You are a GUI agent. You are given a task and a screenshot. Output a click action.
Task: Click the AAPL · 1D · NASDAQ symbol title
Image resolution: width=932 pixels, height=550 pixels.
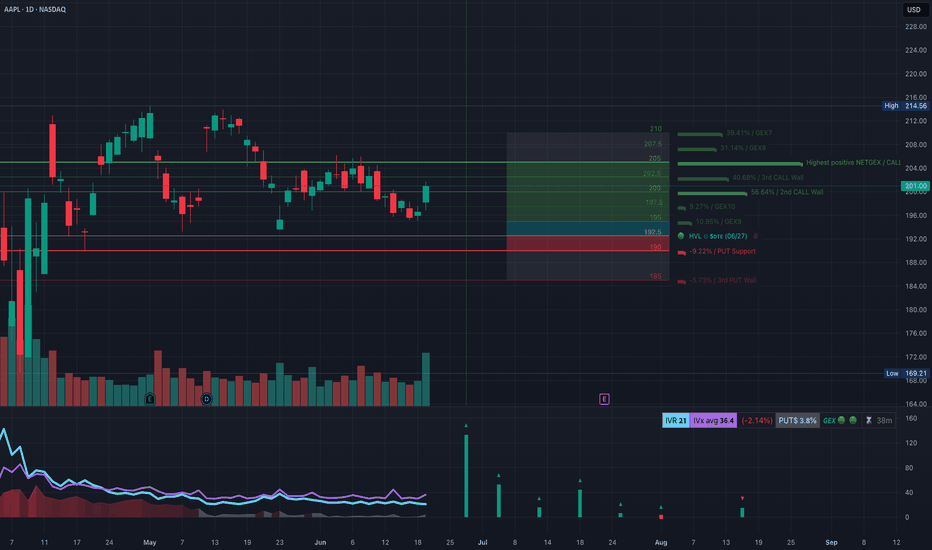(35, 10)
